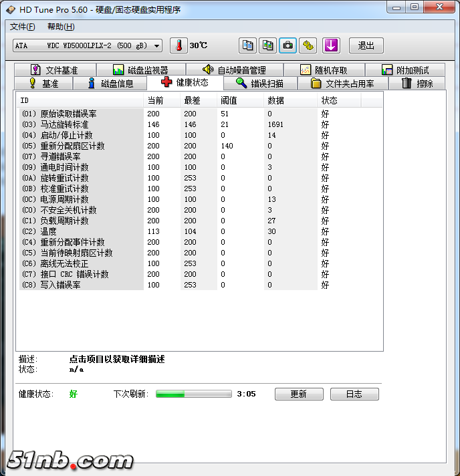Switch to the 错误扫描 tab

point(260,84)
